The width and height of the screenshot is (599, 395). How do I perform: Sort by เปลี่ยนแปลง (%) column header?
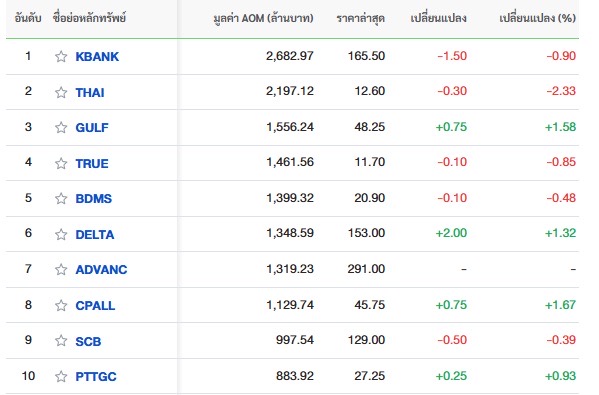point(537,18)
